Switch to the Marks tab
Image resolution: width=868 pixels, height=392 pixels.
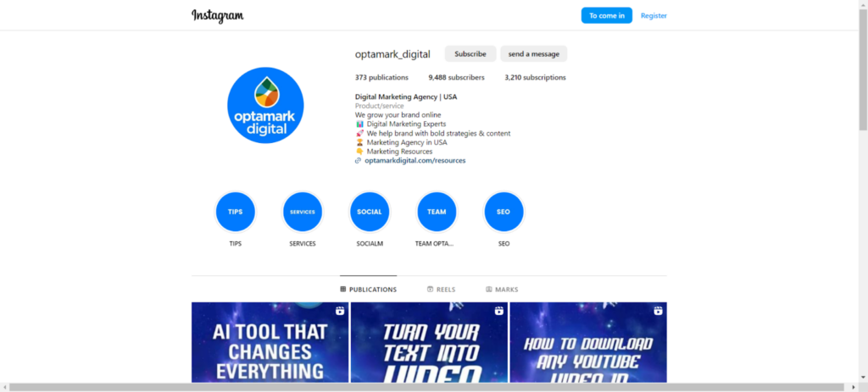click(502, 290)
